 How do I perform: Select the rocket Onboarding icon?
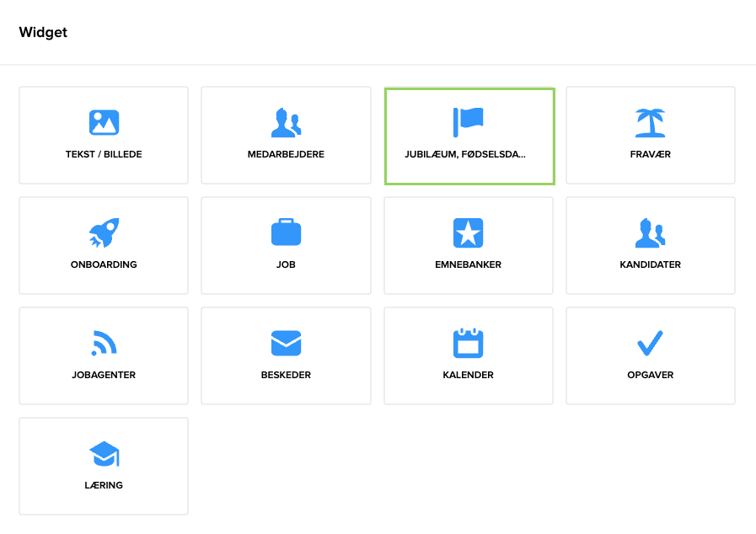104,232
